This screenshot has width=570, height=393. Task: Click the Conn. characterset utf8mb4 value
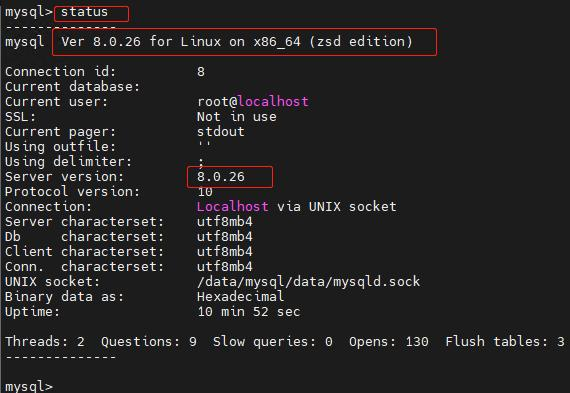225,266
